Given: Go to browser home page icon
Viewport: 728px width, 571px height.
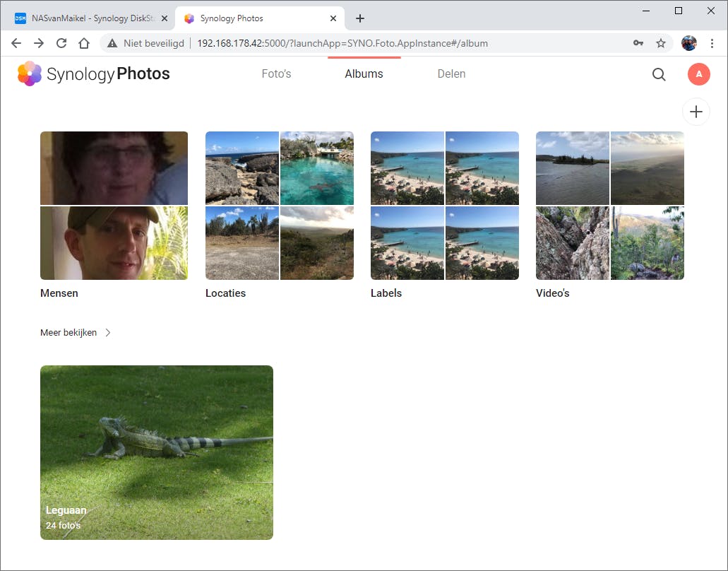Looking at the screenshot, I should pos(84,43).
